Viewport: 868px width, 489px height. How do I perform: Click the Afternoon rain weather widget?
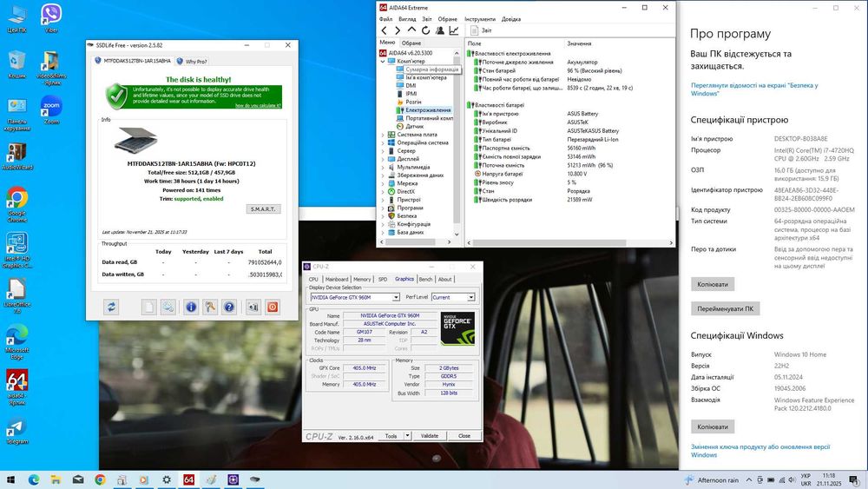[x=712, y=480]
